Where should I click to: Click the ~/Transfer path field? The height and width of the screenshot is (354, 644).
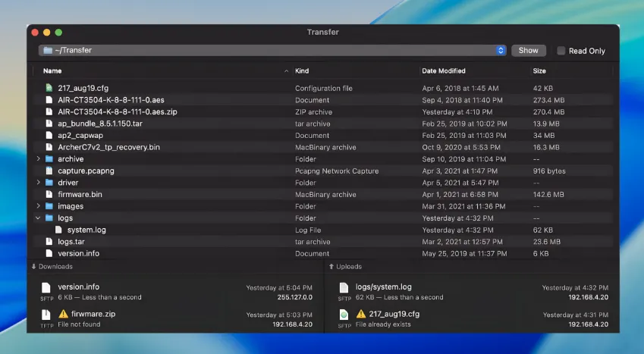(272, 51)
